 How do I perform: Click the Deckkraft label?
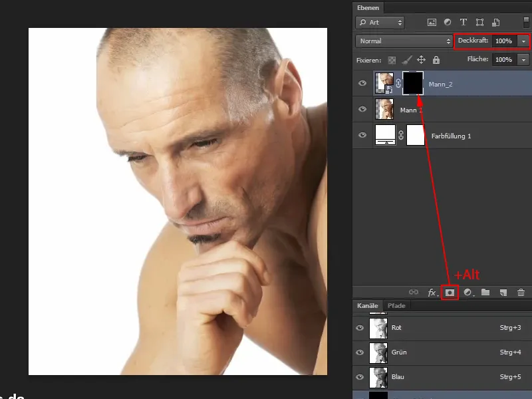click(473, 41)
